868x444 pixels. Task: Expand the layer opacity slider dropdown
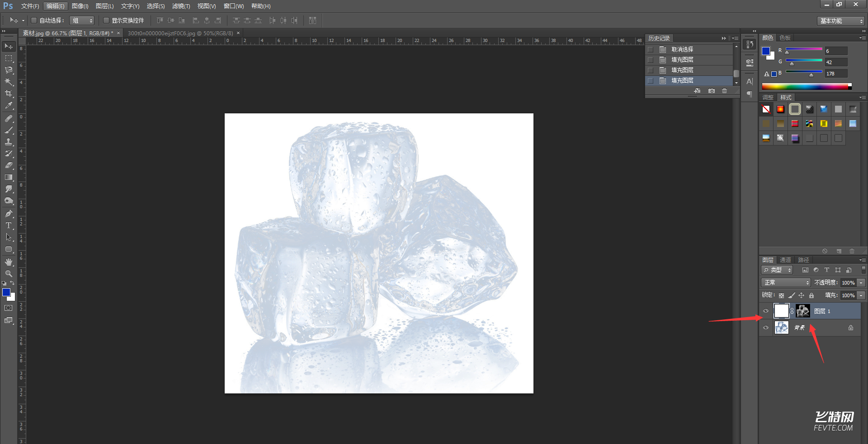[x=861, y=282]
